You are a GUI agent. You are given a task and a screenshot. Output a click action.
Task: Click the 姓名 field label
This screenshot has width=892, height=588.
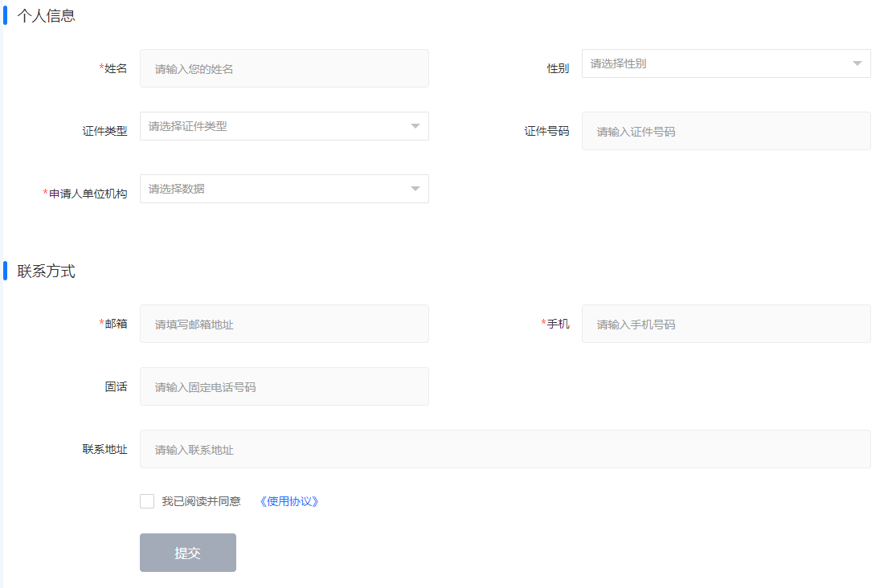[x=116, y=68]
